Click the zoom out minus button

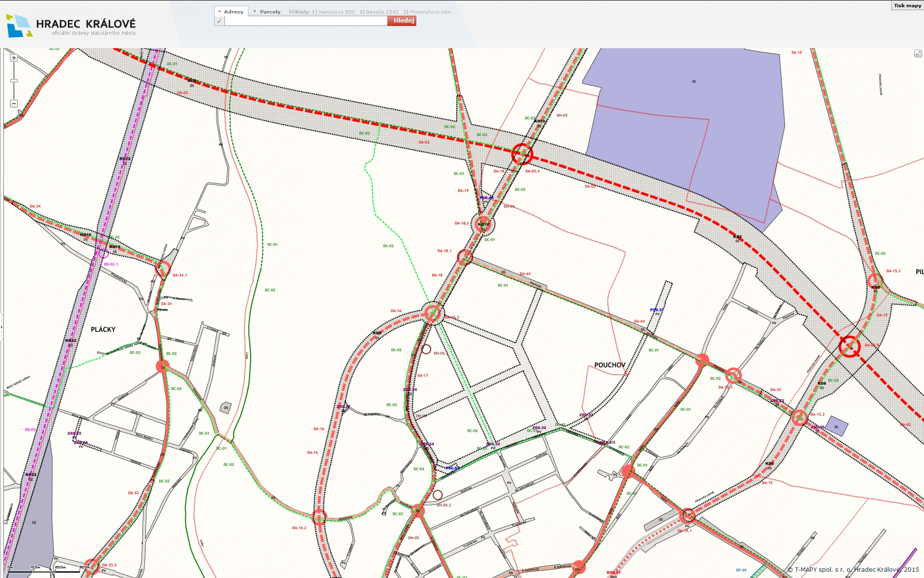coord(14,104)
